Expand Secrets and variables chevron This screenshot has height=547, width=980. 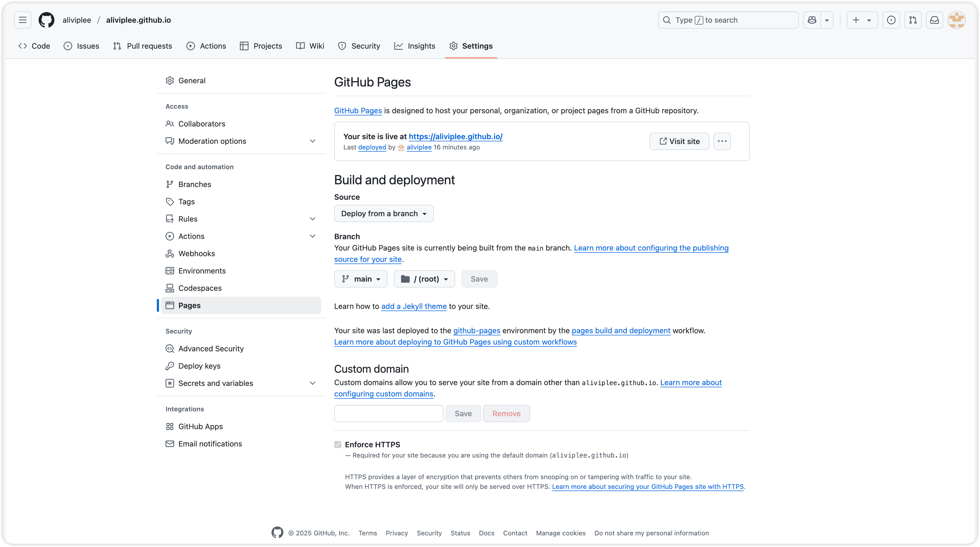(x=312, y=383)
